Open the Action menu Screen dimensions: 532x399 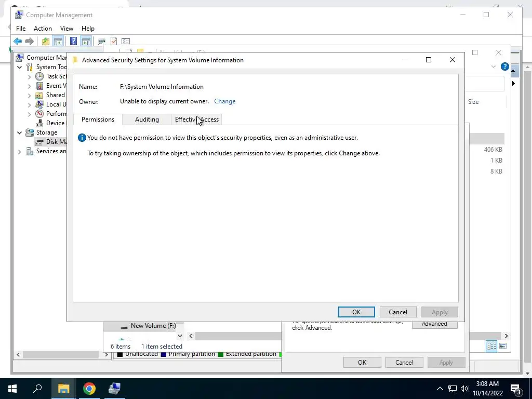(43, 29)
